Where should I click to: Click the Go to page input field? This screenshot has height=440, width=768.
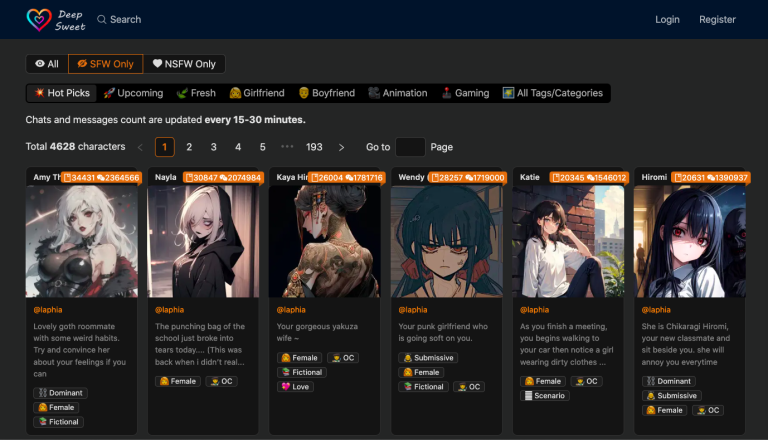click(x=410, y=147)
